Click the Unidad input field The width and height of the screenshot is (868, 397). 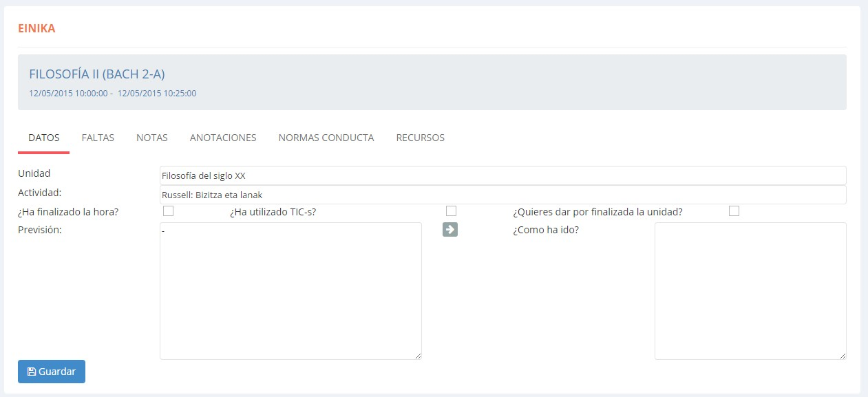[502, 175]
